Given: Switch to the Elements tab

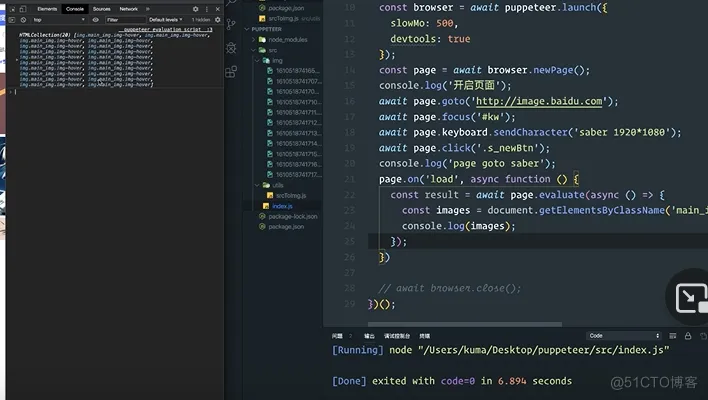Looking at the screenshot, I should click(47, 9).
